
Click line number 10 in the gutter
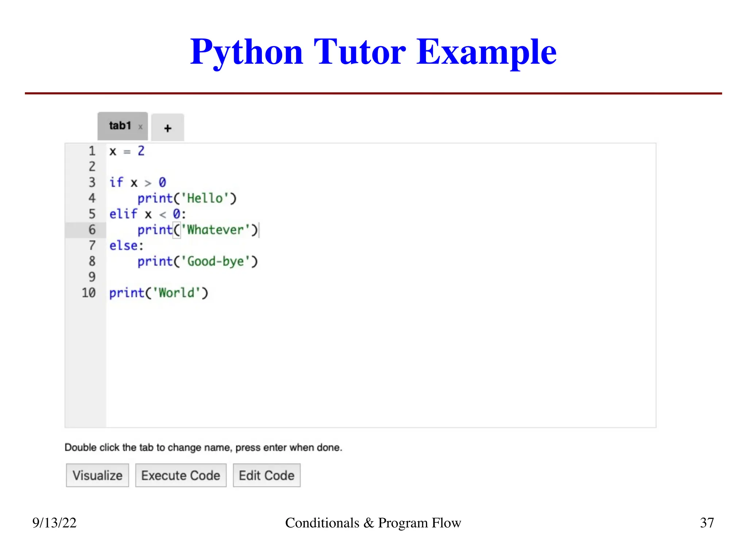(x=89, y=293)
